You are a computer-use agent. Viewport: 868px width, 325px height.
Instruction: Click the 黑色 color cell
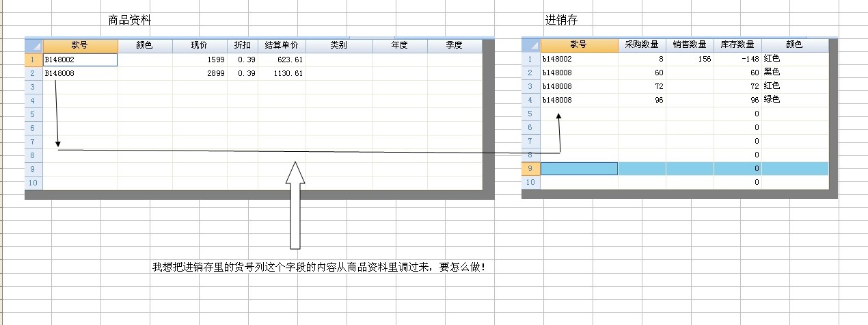(x=795, y=73)
